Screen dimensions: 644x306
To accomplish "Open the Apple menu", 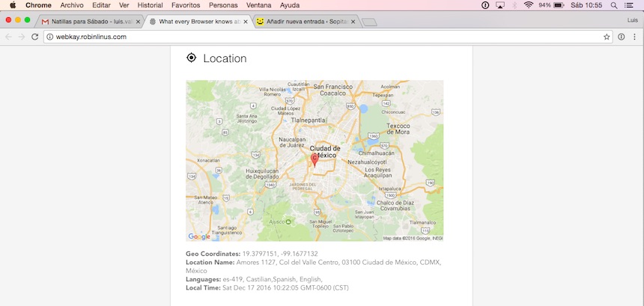I will click(x=12, y=4).
